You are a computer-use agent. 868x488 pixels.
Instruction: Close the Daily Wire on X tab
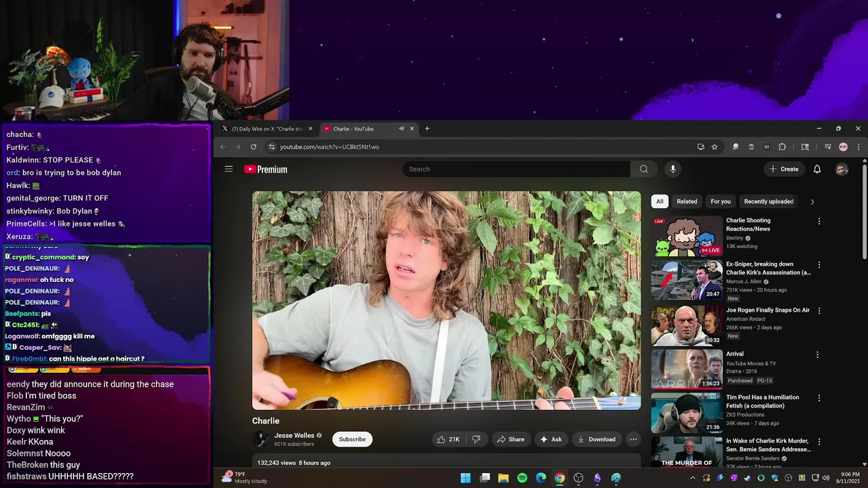pyautogui.click(x=311, y=129)
